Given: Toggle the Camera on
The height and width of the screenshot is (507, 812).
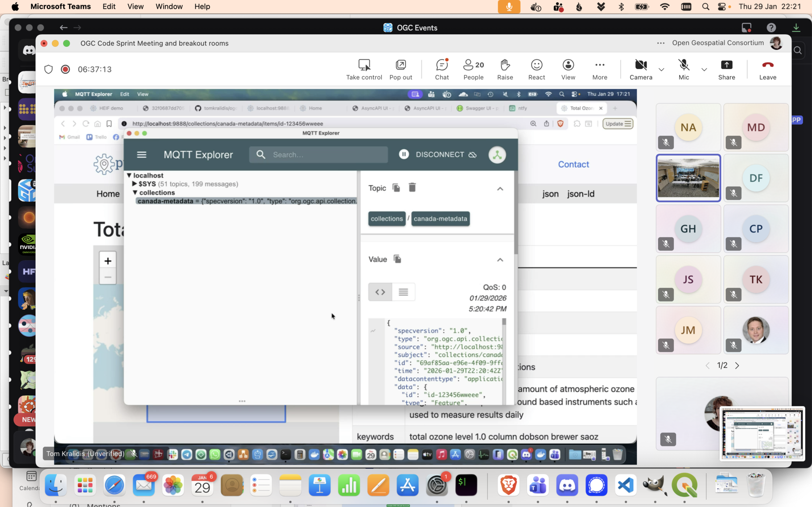Looking at the screenshot, I should (x=640, y=65).
